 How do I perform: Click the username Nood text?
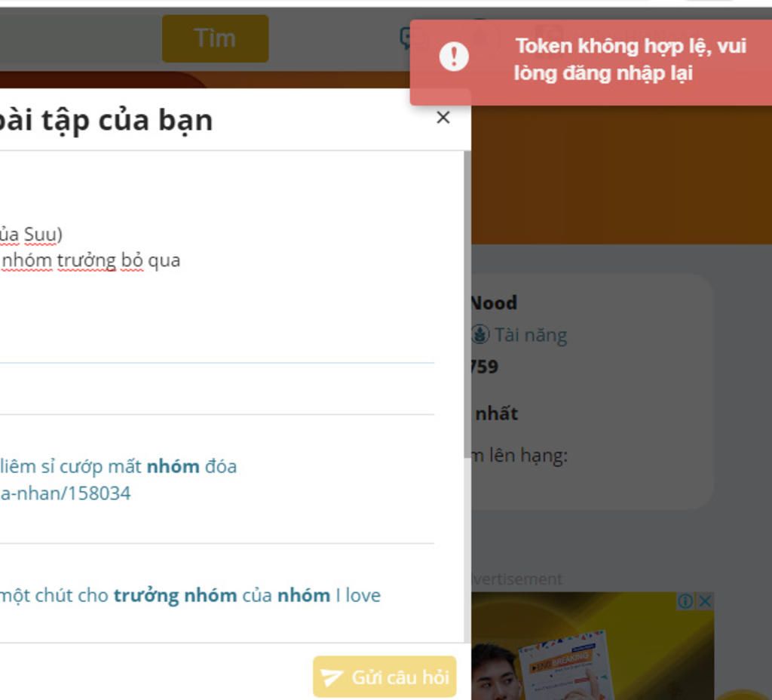coord(493,302)
